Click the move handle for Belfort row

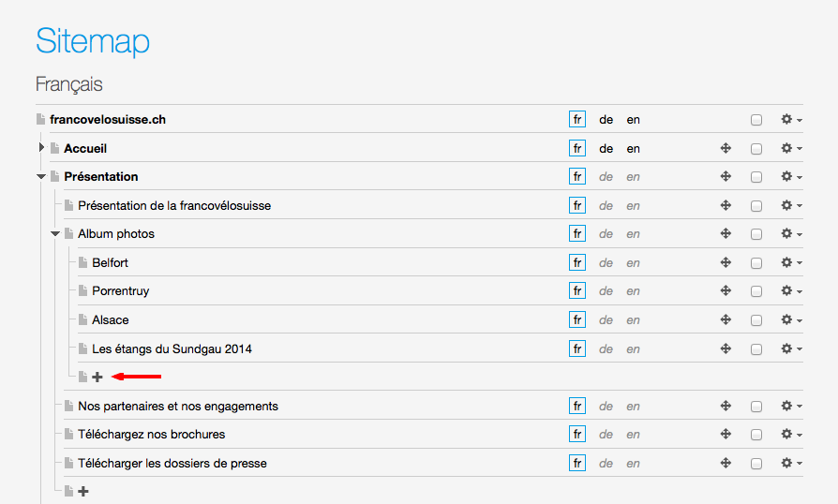coord(726,263)
